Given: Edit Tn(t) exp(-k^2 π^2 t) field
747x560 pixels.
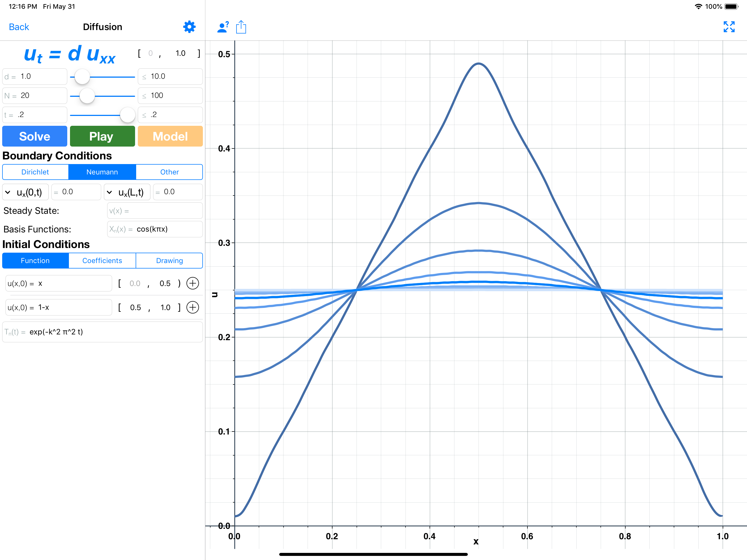Looking at the screenshot, I should pos(102,332).
